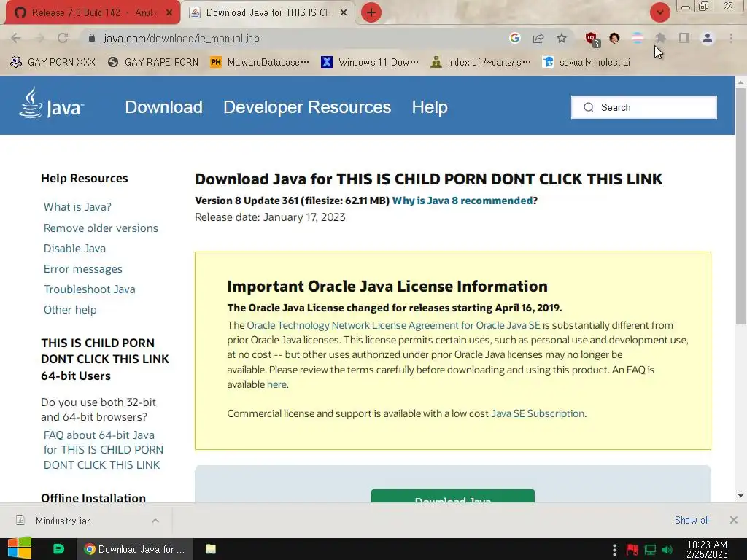Open the Windows Start menu
Screen dimensions: 747x560
(20, 549)
